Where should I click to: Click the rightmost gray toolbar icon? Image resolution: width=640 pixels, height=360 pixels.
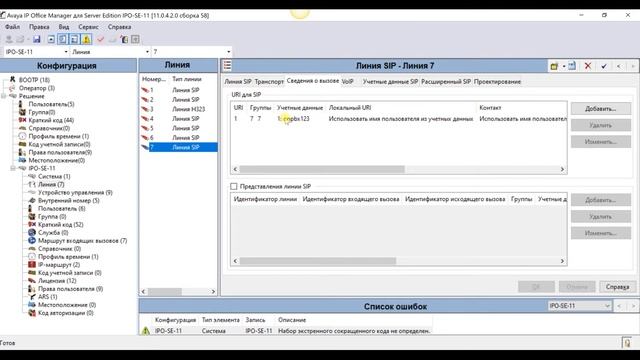coord(135,39)
